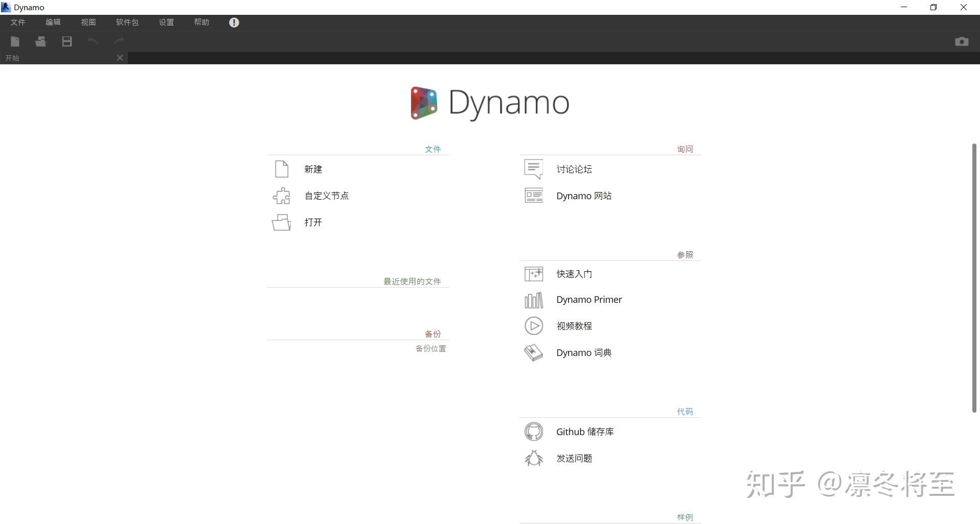Viewport: 980px width, 524px height.
Task: Visit the 讨论论坛 discussion forum
Action: [574, 169]
